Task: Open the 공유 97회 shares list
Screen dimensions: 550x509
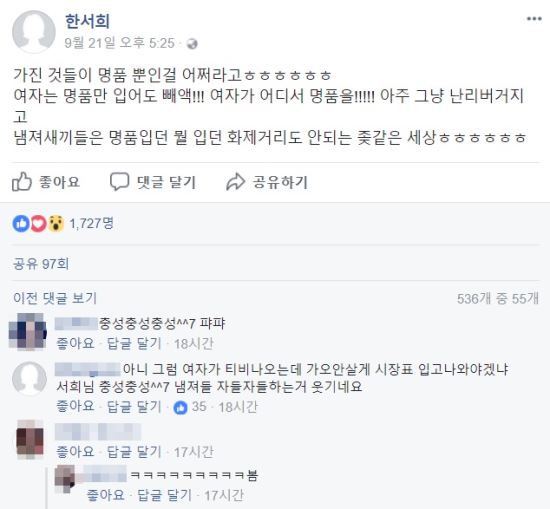Action: point(41,264)
